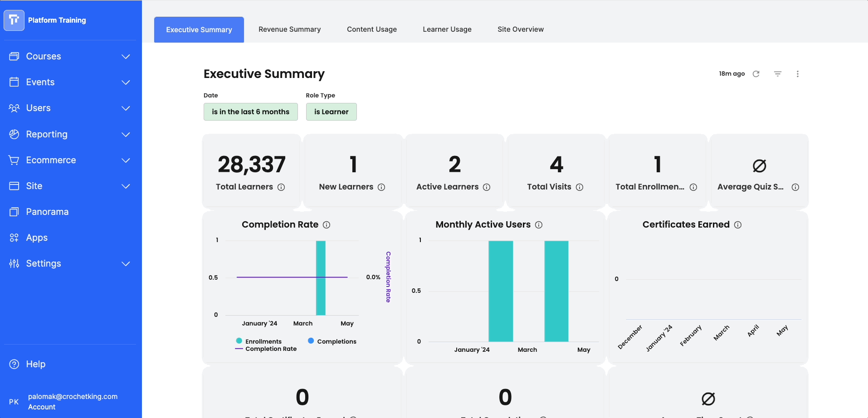Click the Platform Training logo icon

(14, 20)
